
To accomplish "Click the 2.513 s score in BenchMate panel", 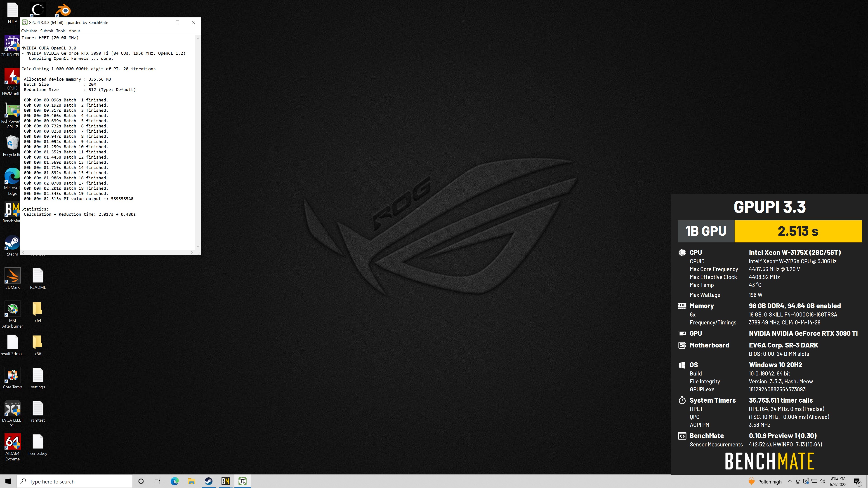I will click(798, 231).
